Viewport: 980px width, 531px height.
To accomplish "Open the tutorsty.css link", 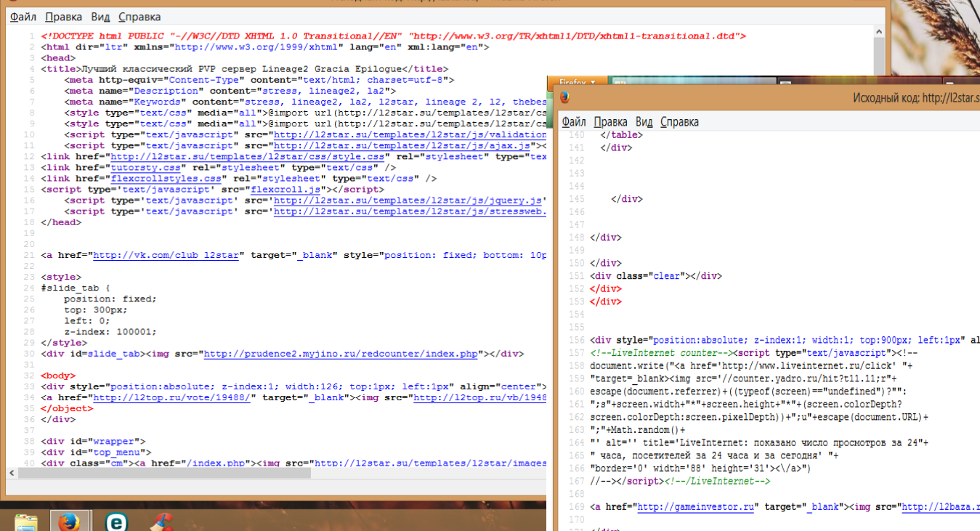I will [147, 167].
